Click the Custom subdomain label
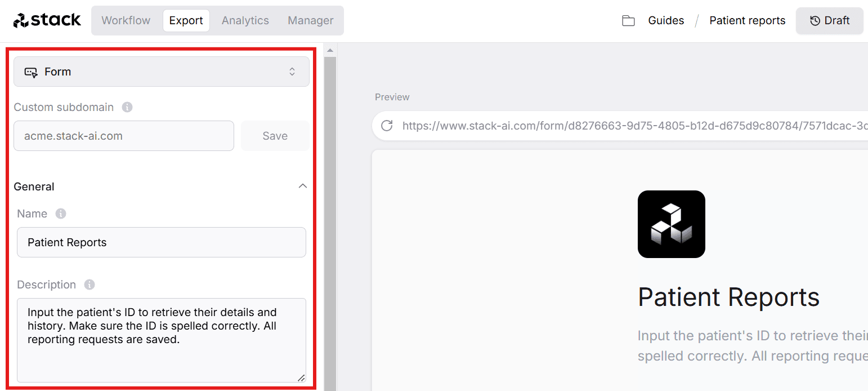The image size is (868, 391). point(64,107)
